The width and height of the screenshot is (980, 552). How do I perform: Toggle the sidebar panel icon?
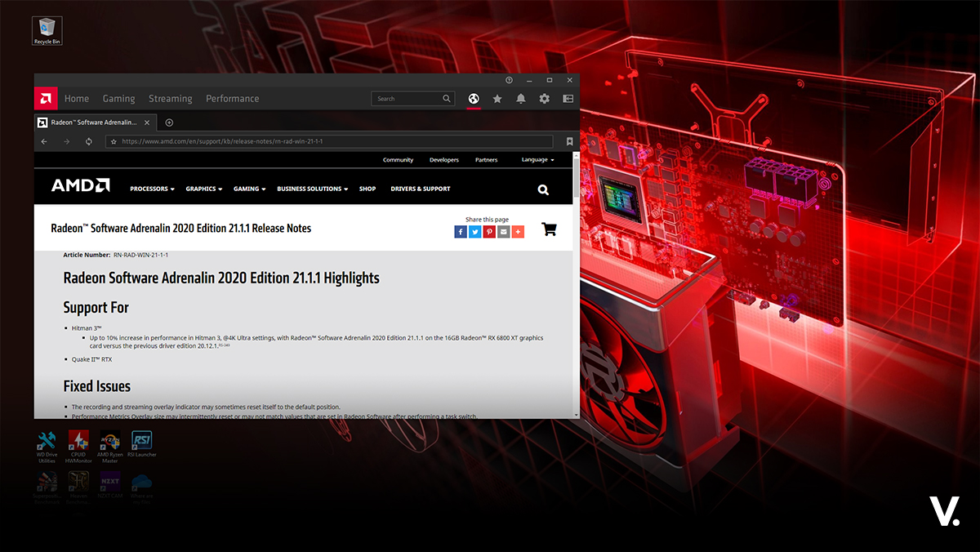coord(568,99)
